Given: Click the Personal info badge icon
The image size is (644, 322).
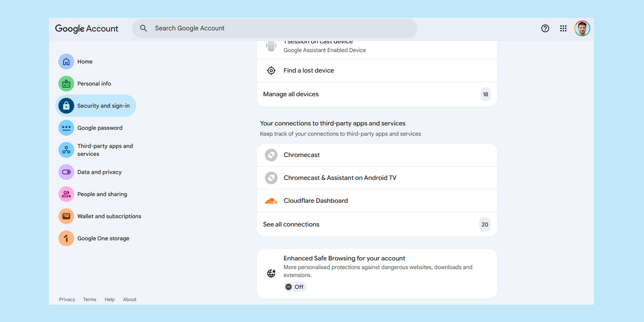Looking at the screenshot, I should 66,84.
